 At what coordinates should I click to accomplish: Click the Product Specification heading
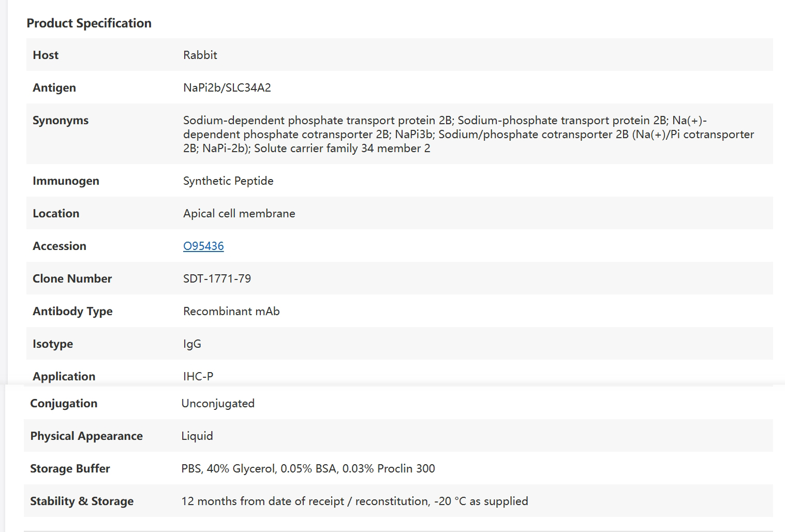(89, 23)
